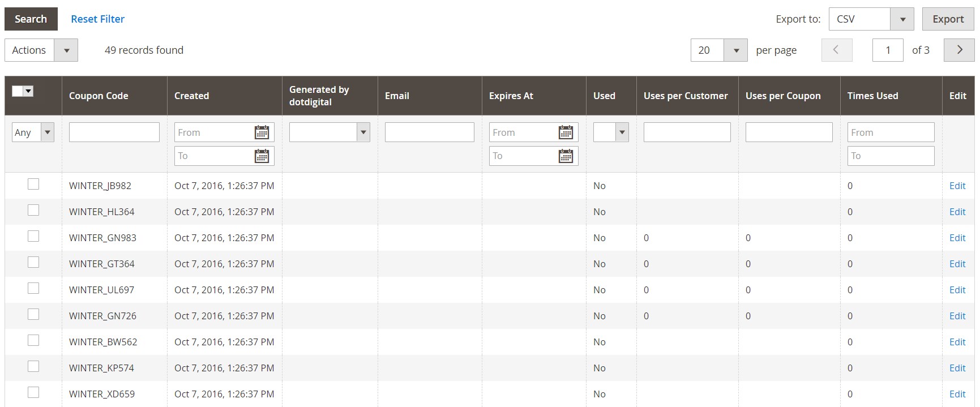This screenshot has height=407, width=980.
Task: Edit the WINTER_HL364 coupon
Action: 957,212
